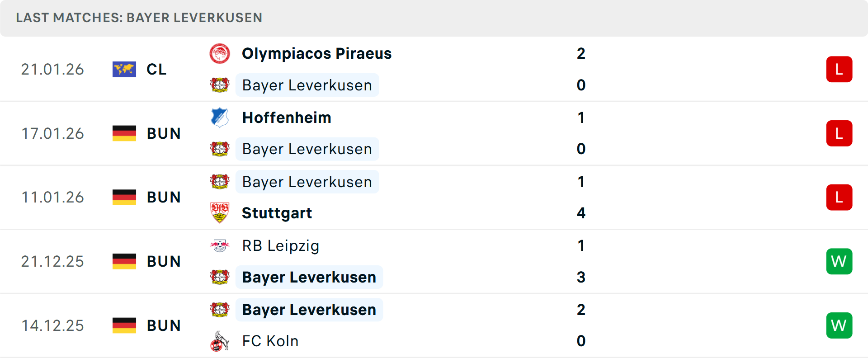868x358 pixels.
Task: Click the Last Matches: Bayer Leverkusen header
Action: point(139,18)
